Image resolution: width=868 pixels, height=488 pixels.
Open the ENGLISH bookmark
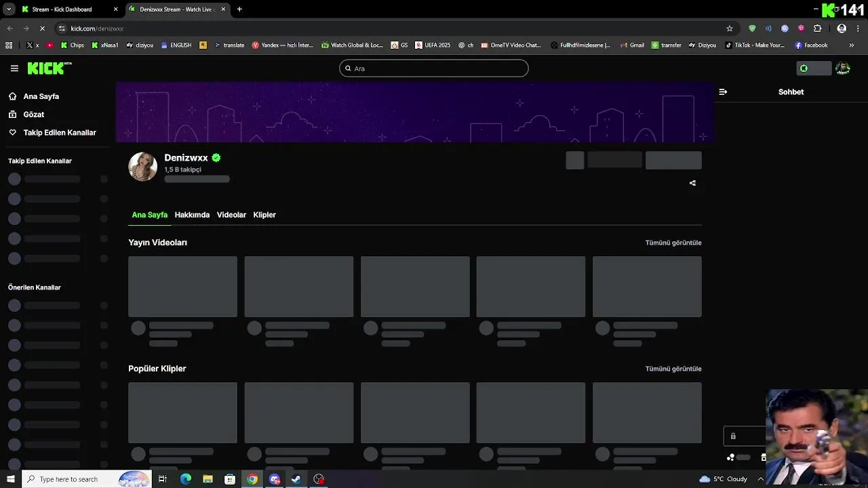(x=176, y=45)
